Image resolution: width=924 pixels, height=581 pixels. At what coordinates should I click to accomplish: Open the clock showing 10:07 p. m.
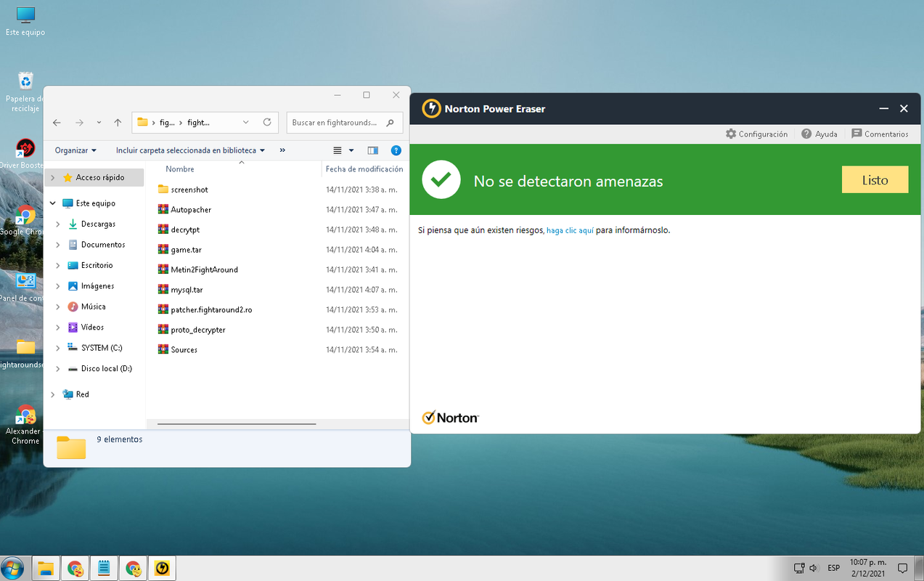(x=867, y=568)
